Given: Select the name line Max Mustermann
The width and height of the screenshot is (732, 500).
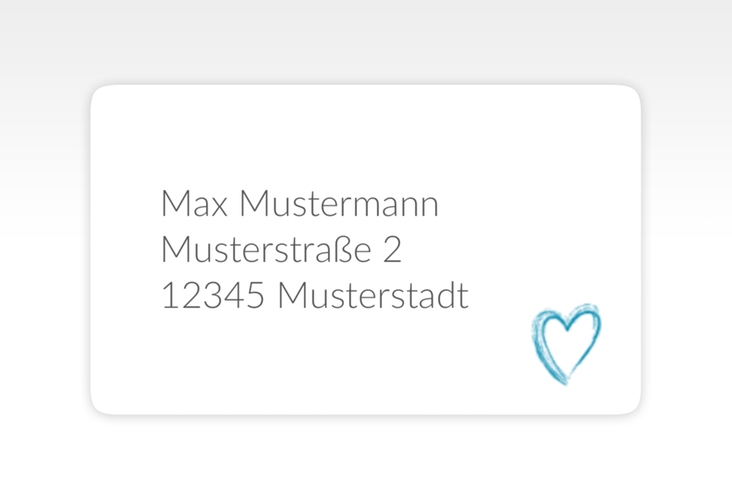Looking at the screenshot, I should pos(299,204).
